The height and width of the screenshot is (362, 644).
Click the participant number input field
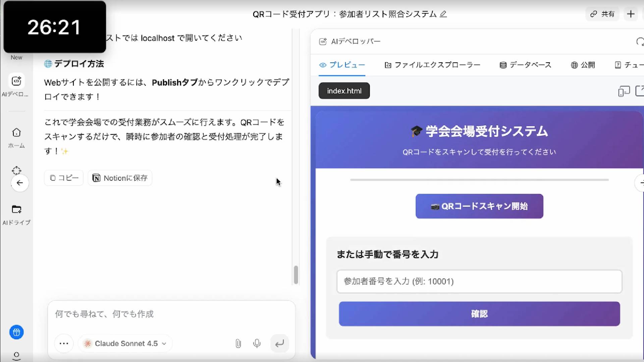[x=479, y=282]
